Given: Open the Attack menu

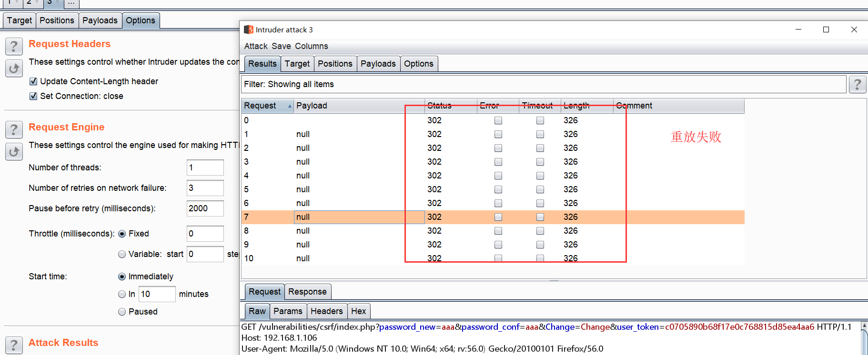Looking at the screenshot, I should (x=256, y=46).
